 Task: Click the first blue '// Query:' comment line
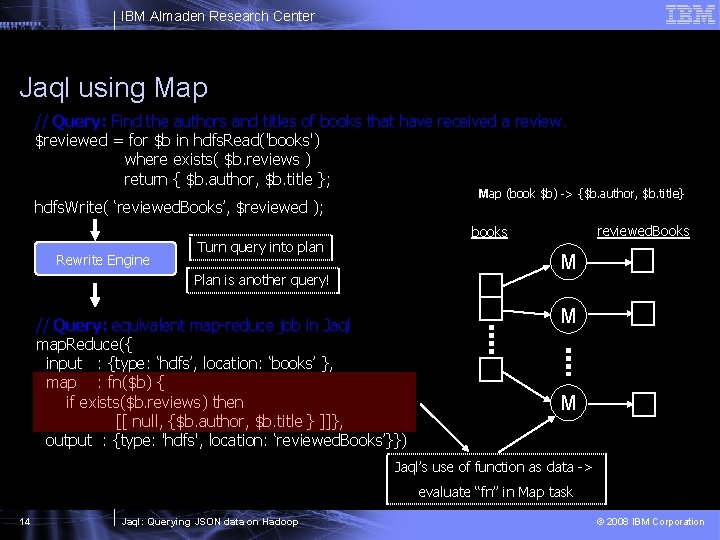tap(300, 121)
